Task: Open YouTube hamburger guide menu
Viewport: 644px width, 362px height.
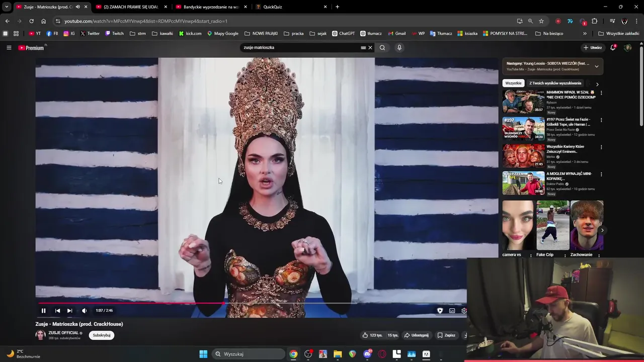Action: pyautogui.click(x=9, y=48)
